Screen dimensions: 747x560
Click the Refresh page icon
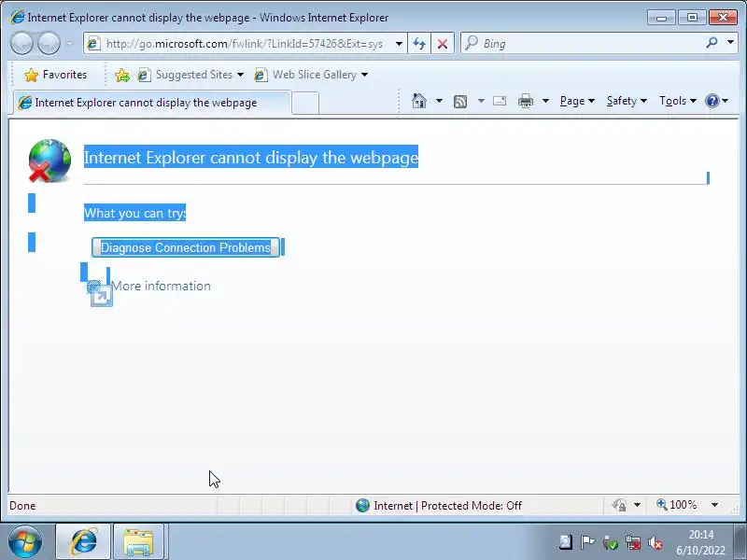(x=419, y=44)
